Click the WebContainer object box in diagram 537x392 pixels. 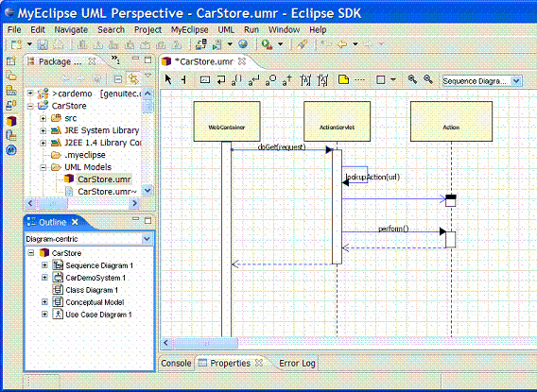(227, 121)
